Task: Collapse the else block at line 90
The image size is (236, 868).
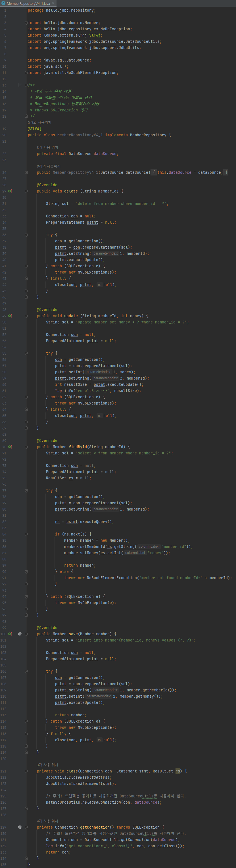Action: coord(26,571)
